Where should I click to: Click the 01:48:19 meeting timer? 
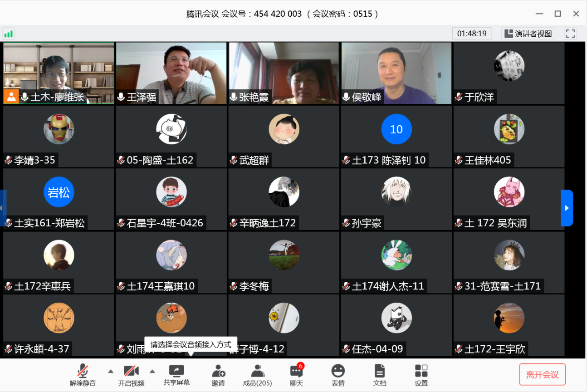point(471,34)
